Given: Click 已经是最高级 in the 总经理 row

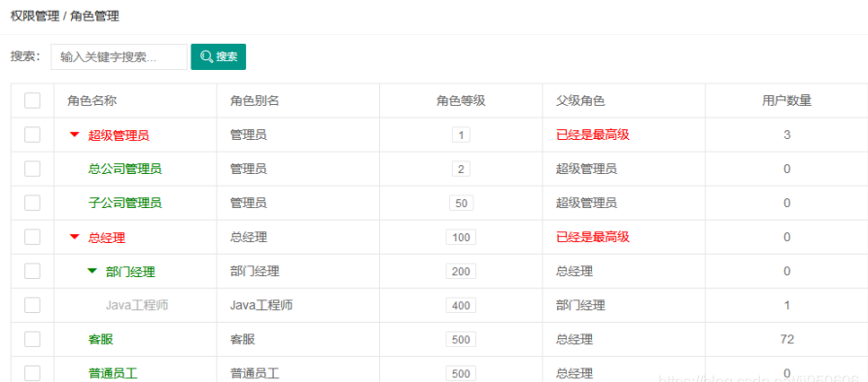Looking at the screenshot, I should point(593,237).
